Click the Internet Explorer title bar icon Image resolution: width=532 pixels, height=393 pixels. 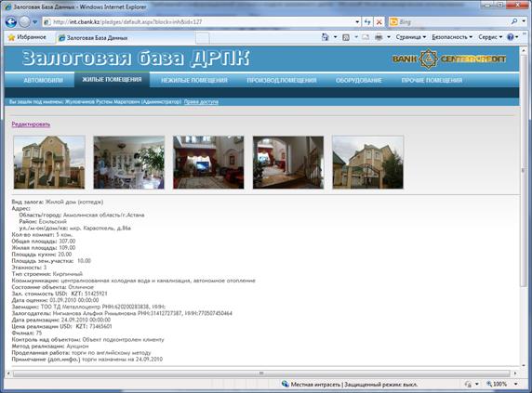click(x=8, y=7)
